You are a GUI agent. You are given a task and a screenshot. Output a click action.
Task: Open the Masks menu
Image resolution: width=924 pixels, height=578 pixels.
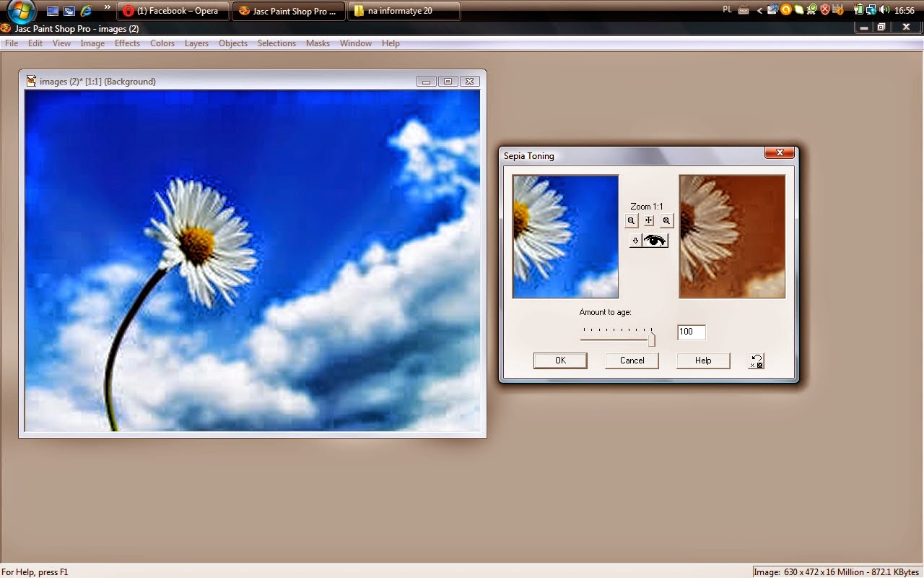coord(318,43)
